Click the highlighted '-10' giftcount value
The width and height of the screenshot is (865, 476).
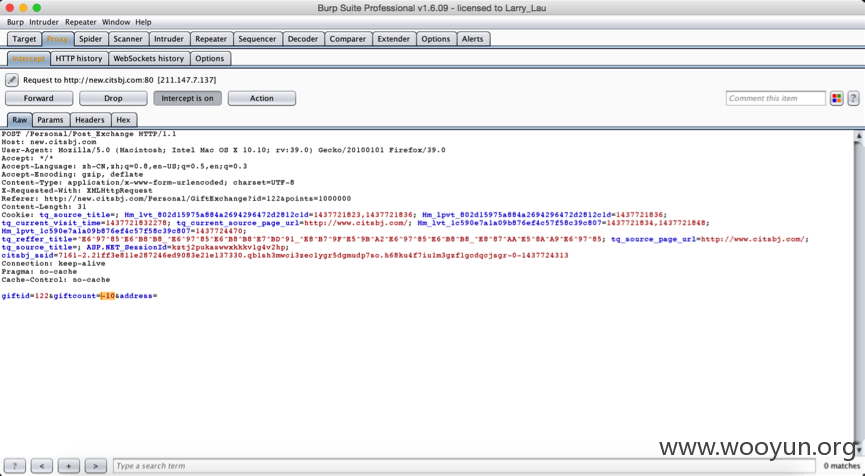tap(108, 296)
